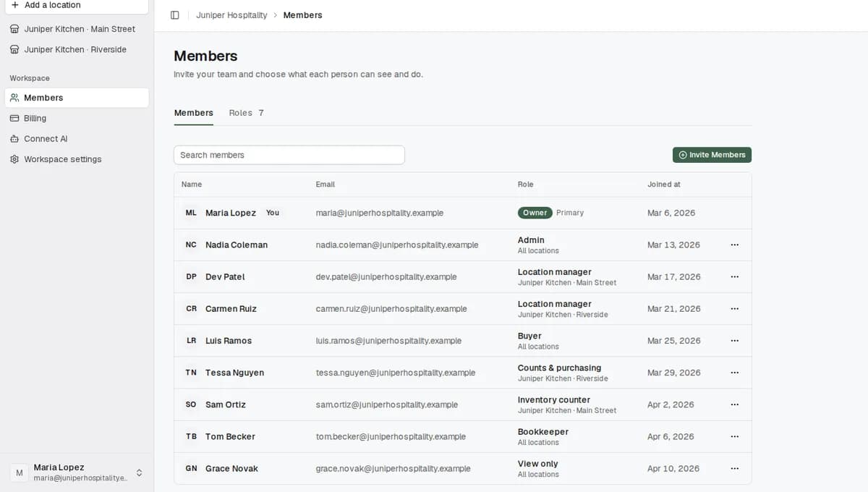Viewport: 868px width, 492px height.
Task: Click the TN avatar for Tessa Nguyen
Action: click(x=191, y=373)
